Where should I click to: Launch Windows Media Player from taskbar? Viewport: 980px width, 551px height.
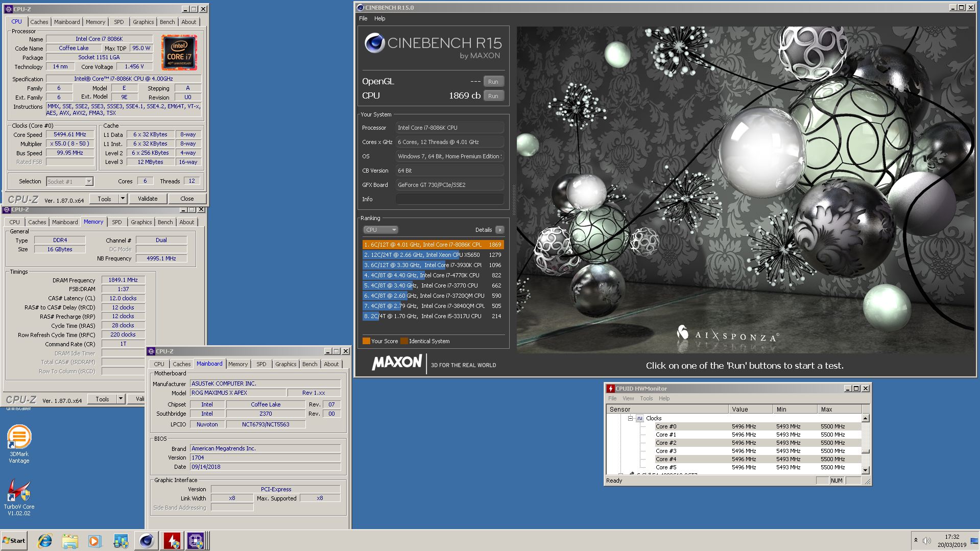pos(95,541)
